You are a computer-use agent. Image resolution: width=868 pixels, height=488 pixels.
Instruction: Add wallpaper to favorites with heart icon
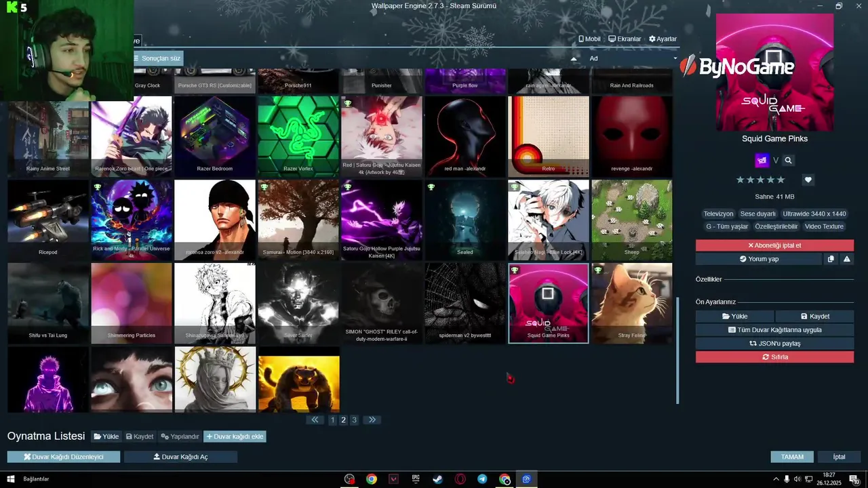[808, 180]
